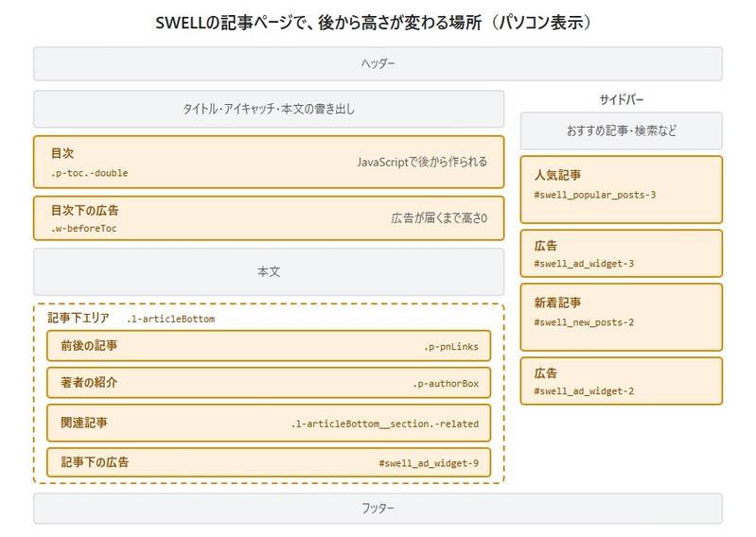Click the ヘッダー box

point(378,63)
